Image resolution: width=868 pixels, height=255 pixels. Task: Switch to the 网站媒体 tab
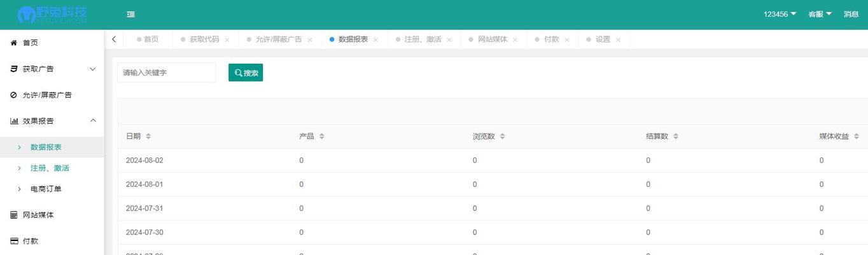coord(493,40)
